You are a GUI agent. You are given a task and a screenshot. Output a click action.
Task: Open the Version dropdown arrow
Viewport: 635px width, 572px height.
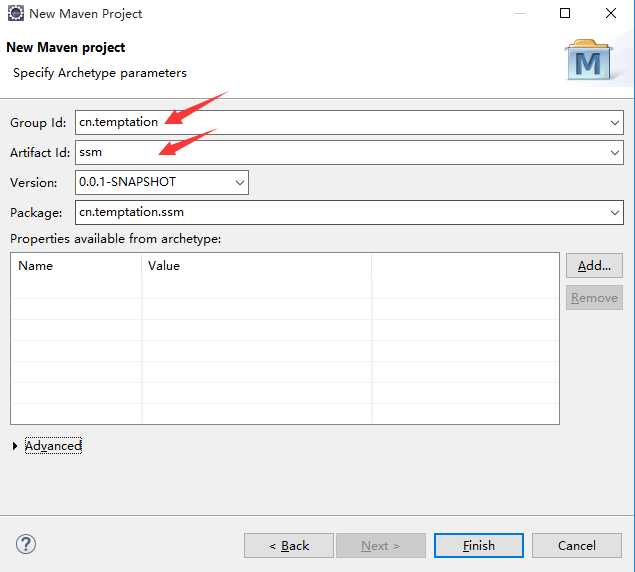(240, 182)
